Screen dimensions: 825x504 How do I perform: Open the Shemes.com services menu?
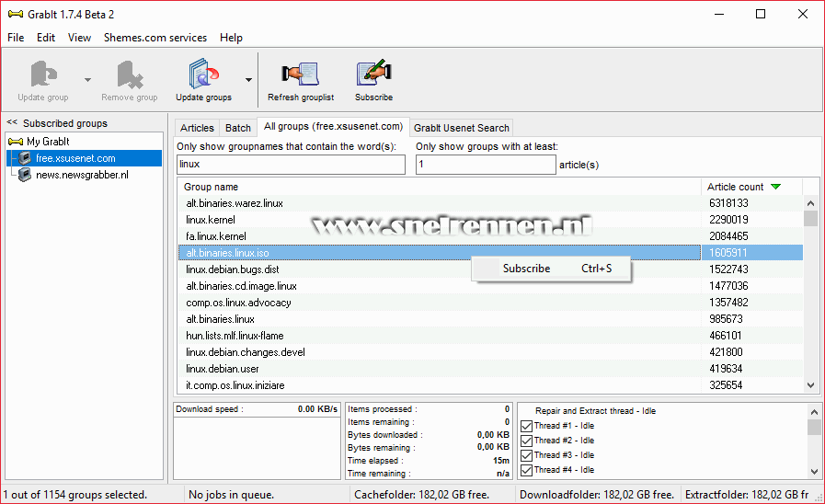(155, 38)
